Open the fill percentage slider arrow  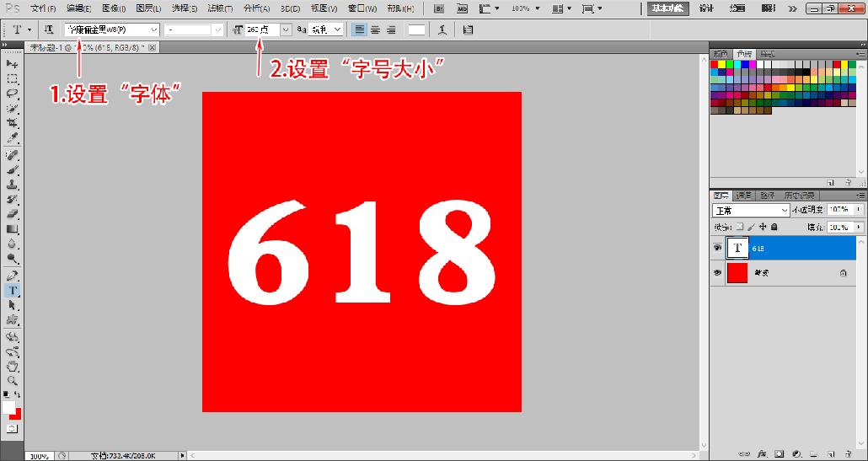point(858,227)
